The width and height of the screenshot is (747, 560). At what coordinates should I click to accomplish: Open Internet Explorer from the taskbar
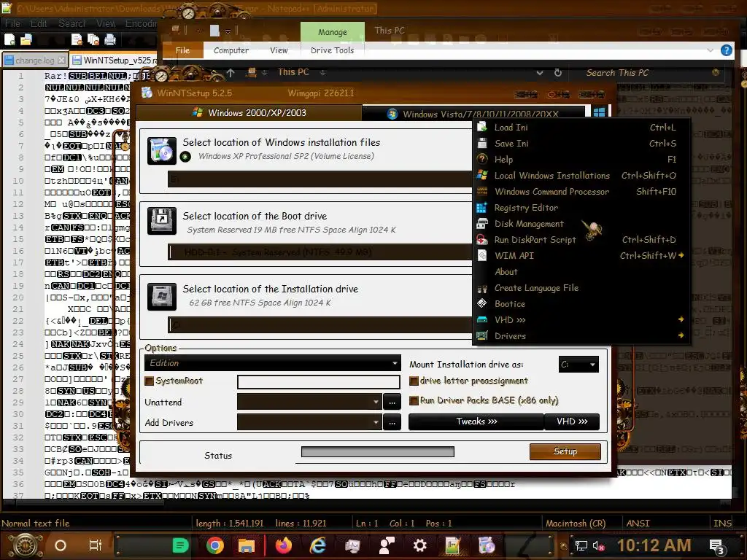coord(318,545)
